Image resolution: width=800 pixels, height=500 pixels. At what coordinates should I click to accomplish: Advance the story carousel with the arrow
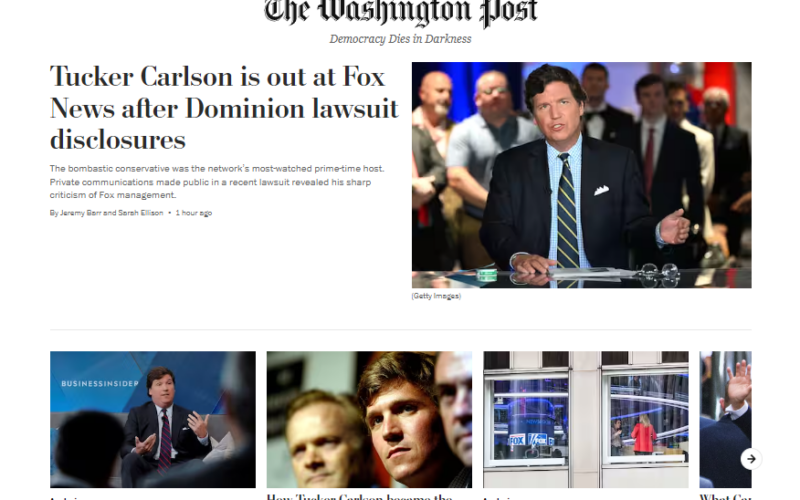(x=751, y=459)
